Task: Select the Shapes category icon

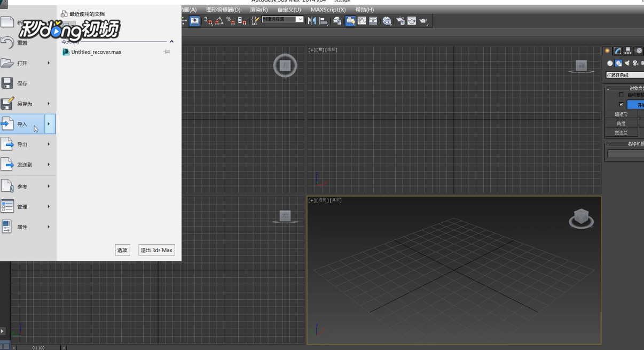Action: (x=618, y=63)
